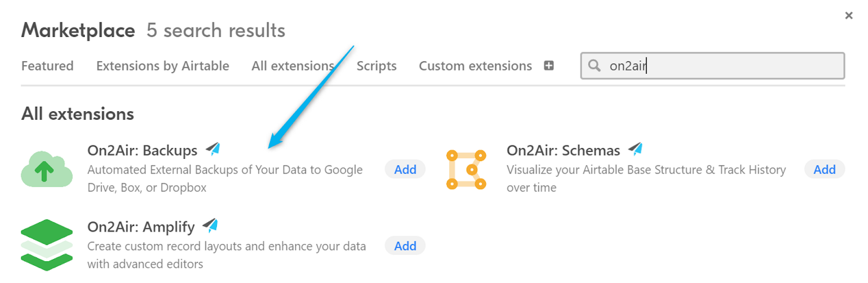Open the Extensions by Airtable tab
The height and width of the screenshot is (283, 868).
pyautogui.click(x=163, y=66)
